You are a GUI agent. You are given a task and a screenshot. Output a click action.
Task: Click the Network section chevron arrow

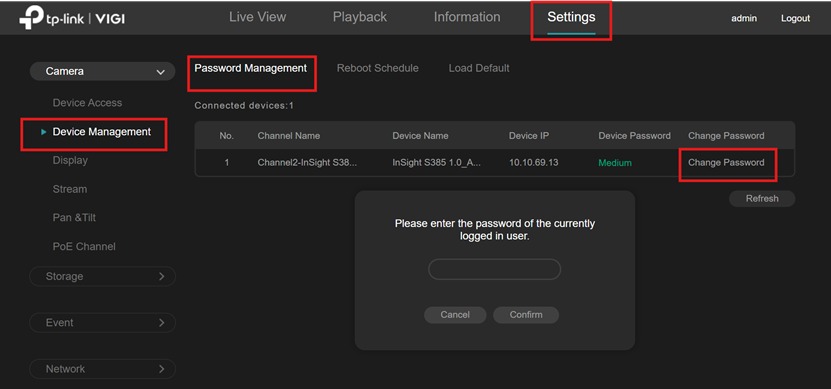(162, 369)
